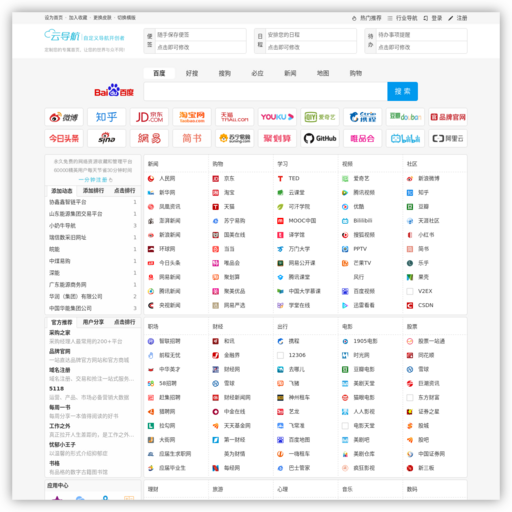The image size is (512, 512).
Task: Open V2EX in the 社区 column
Action: [x=425, y=291]
